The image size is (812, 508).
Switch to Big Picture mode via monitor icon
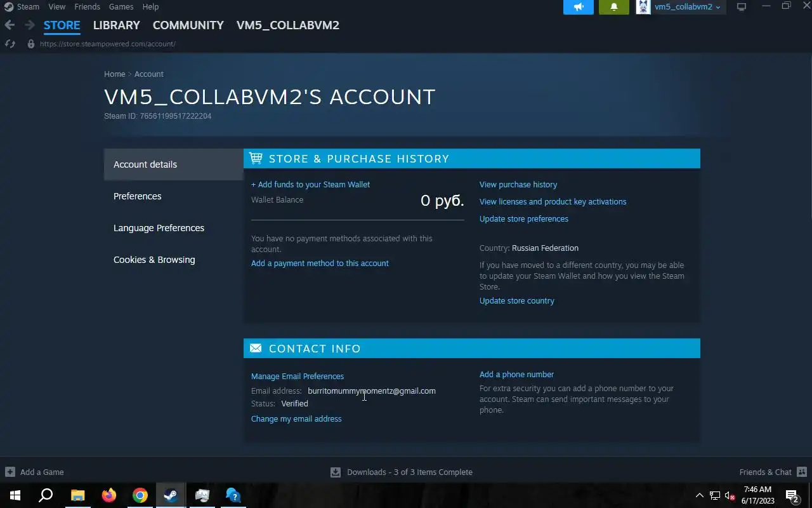741,7
